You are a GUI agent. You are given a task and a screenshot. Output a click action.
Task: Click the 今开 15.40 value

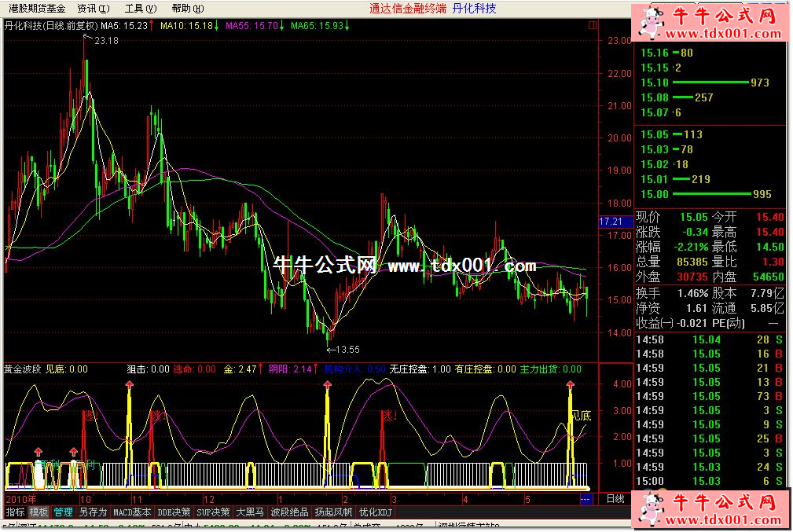(769, 218)
